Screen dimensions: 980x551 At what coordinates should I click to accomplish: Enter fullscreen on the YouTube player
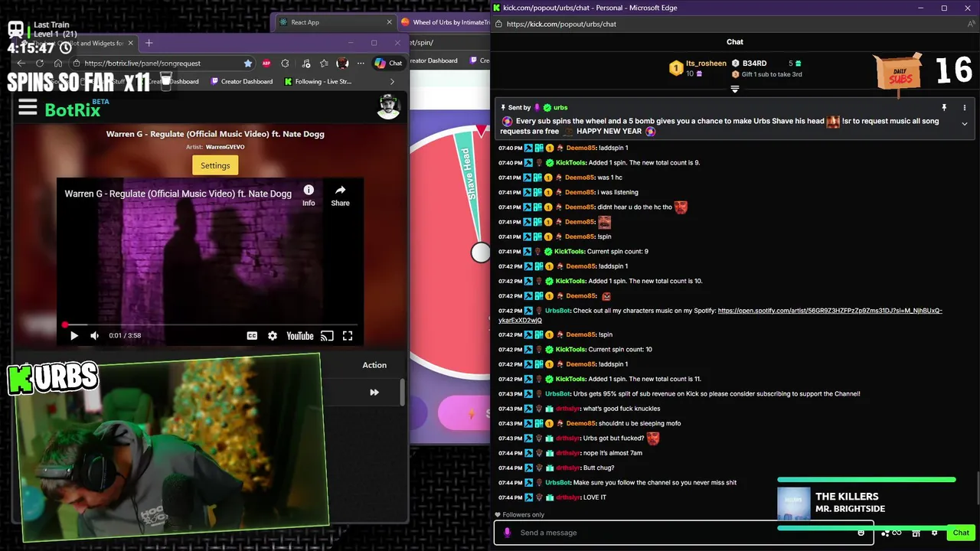pos(348,335)
